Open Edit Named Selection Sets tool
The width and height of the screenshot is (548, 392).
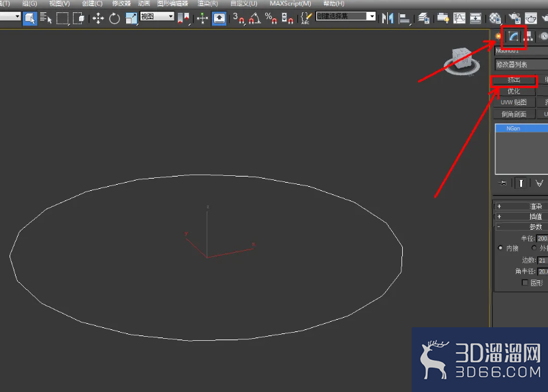coord(306,18)
